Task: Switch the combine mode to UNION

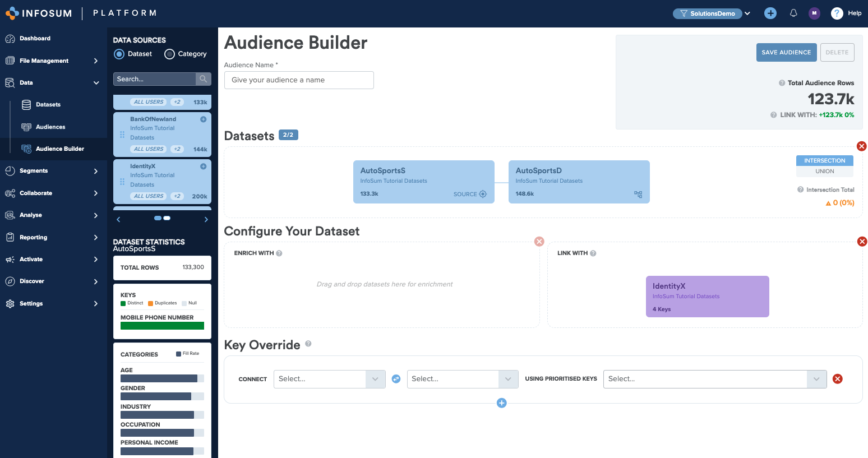Action: tap(824, 171)
